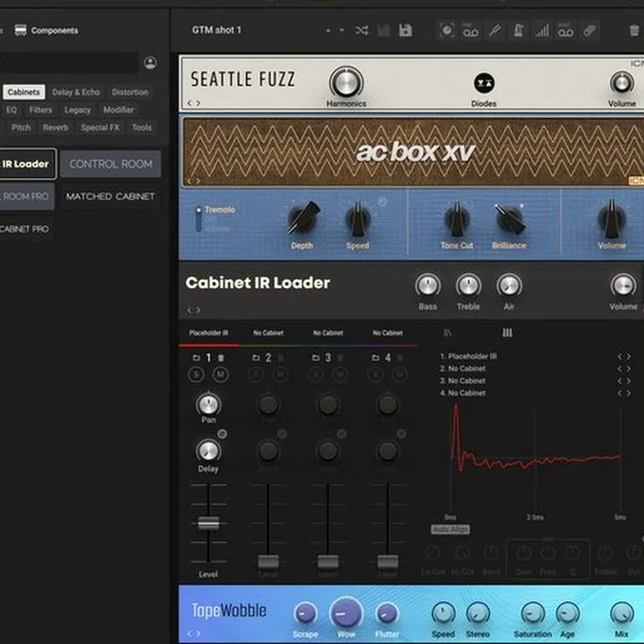Screen dimensions: 644x644
Task: Choose the CONTROL ROOM component
Action: coord(111,164)
